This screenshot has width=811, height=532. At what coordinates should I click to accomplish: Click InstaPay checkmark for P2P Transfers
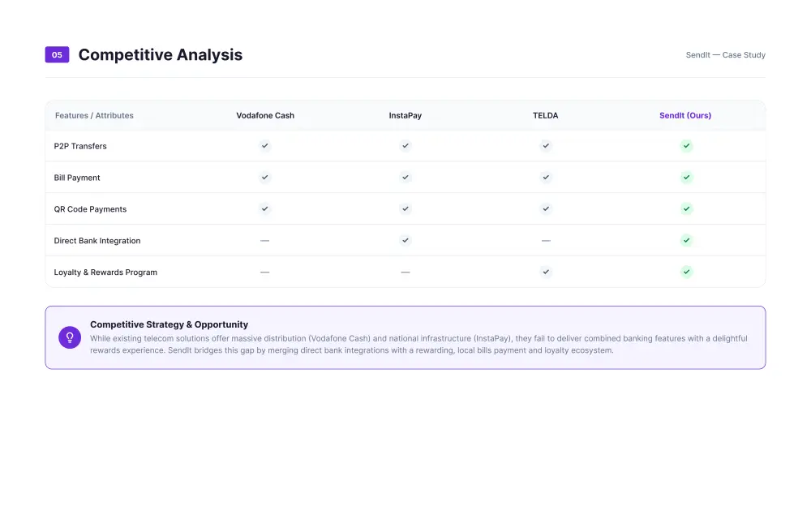coord(405,146)
